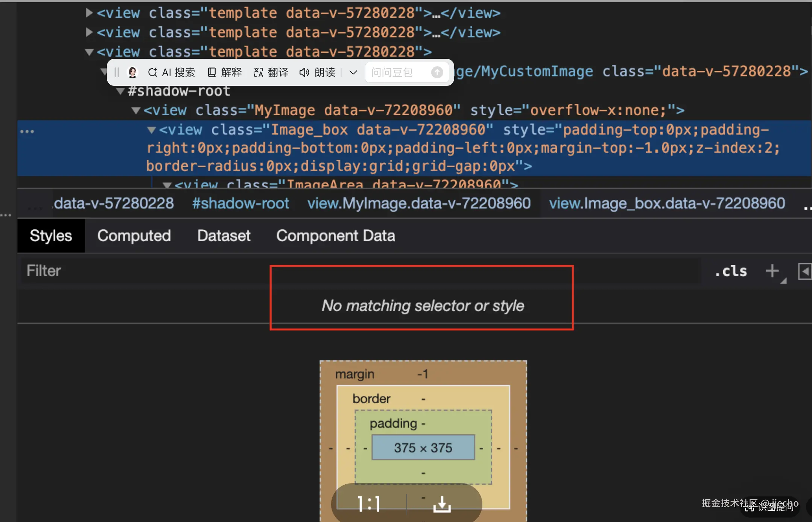Viewport: 812px width, 522px height.
Task: Click the 识图提问 image question button
Action: (770, 508)
